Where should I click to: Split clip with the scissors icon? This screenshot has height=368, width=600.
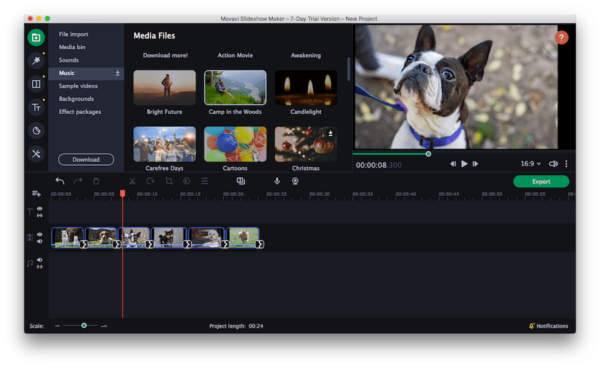click(132, 181)
